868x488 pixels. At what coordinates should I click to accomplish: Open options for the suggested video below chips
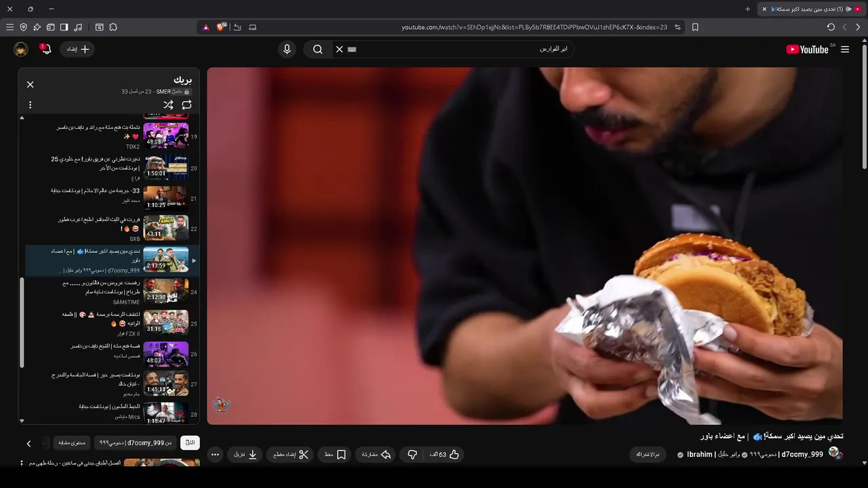coord(22,464)
